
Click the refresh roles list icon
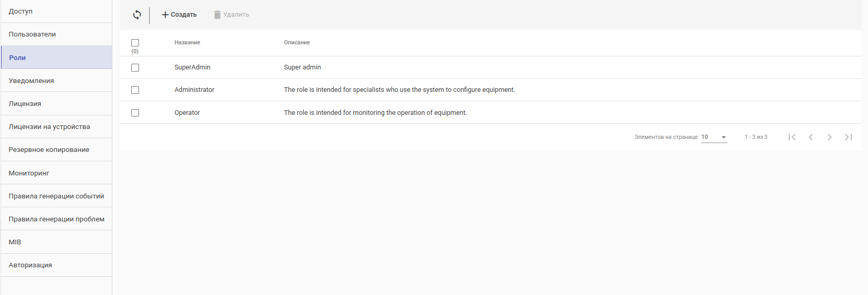click(x=137, y=15)
